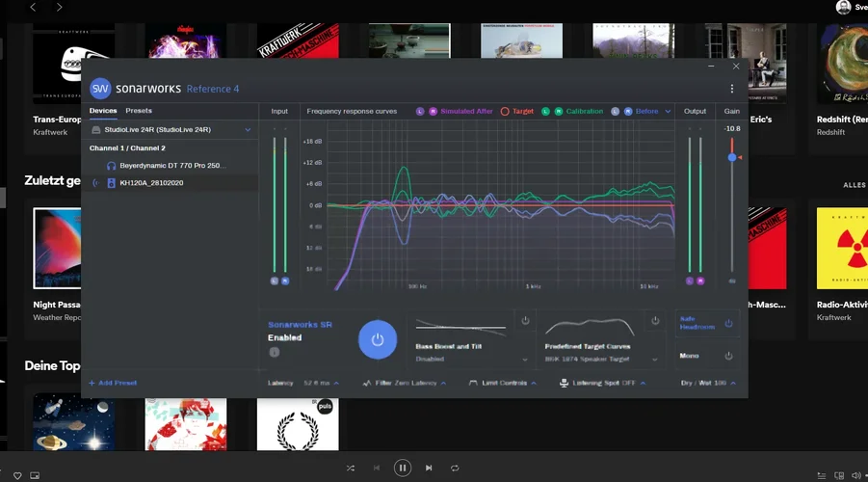Click the Sonarworks SR info icon
Screen dimensions: 868x482
pos(275,353)
